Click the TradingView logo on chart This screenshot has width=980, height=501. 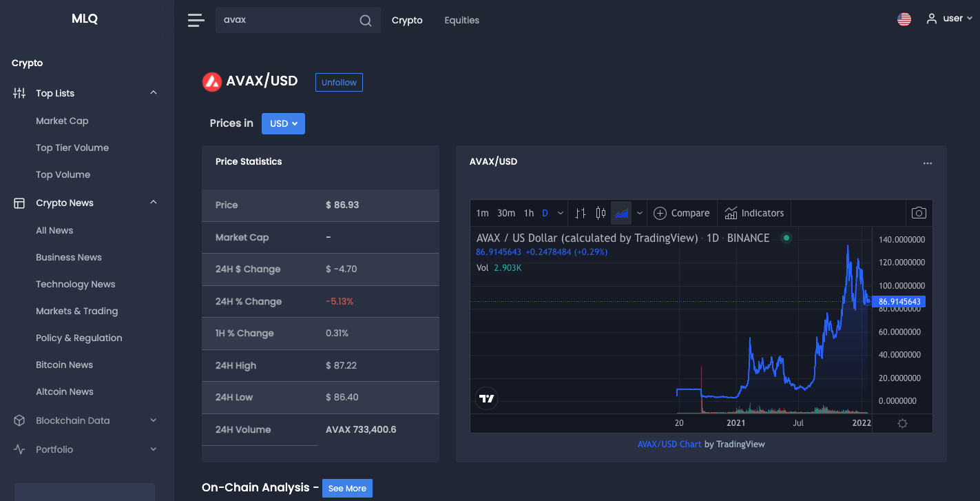point(487,398)
